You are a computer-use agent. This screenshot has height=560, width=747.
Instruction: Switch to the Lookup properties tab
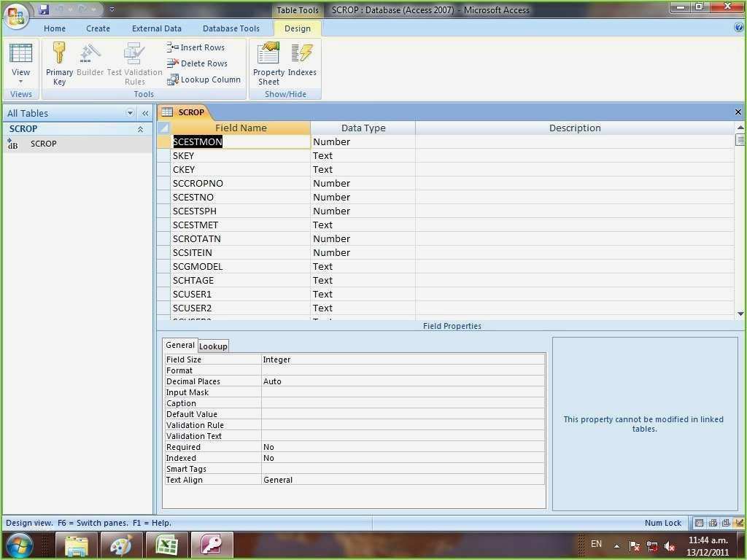click(x=213, y=346)
